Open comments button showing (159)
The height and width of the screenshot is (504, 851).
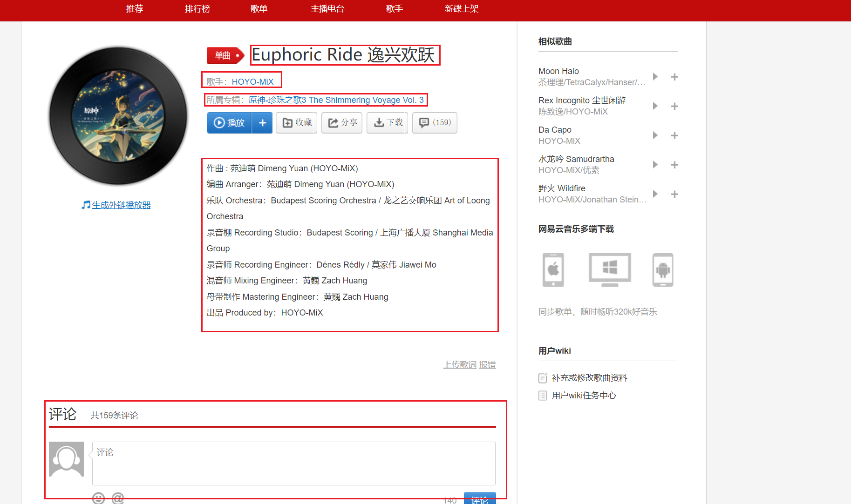point(435,123)
